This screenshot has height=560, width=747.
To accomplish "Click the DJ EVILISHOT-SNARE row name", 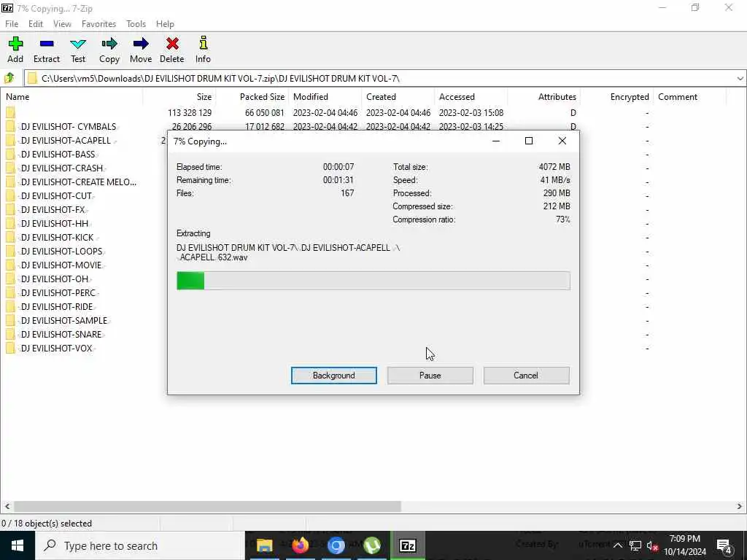I will click(61, 334).
